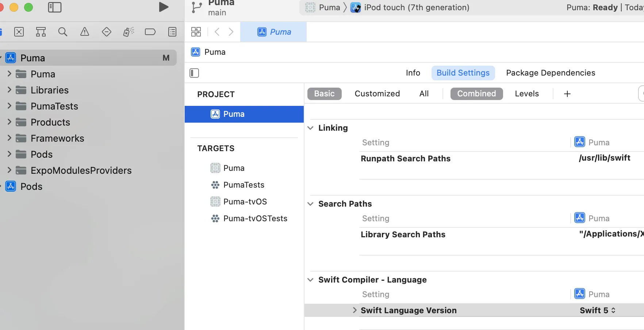
Task: Open the Swift 5 version dropdown
Action: pyautogui.click(x=598, y=310)
